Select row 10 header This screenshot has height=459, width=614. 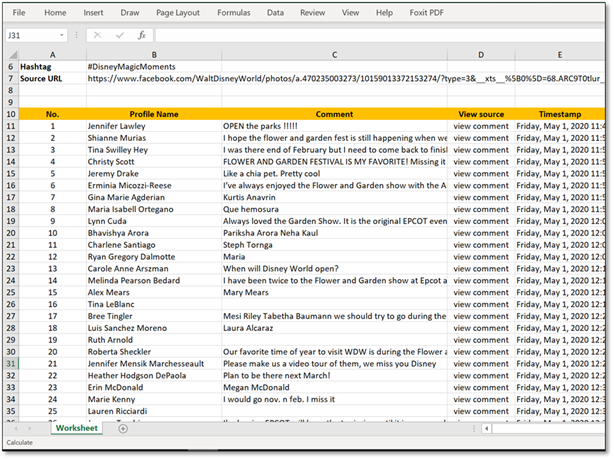point(9,114)
